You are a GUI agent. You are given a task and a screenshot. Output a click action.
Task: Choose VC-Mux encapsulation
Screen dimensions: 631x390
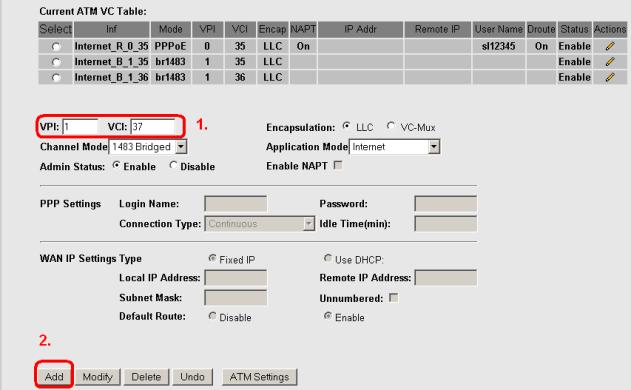pyautogui.click(x=390, y=126)
